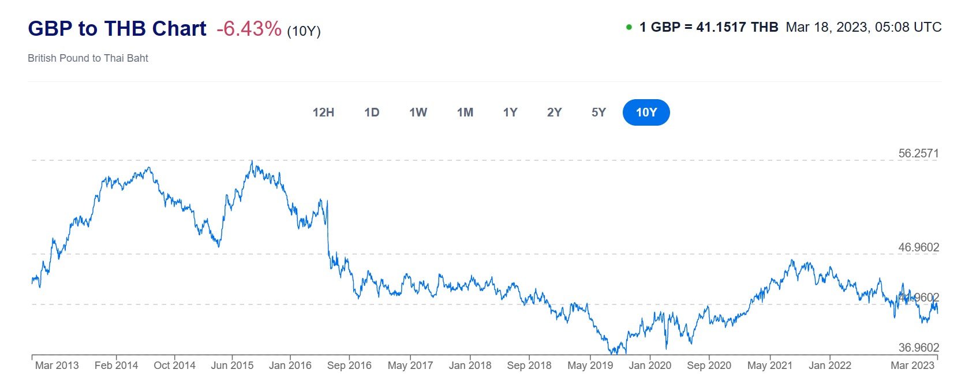
Task: Select the 1W time range
Action: 418,112
